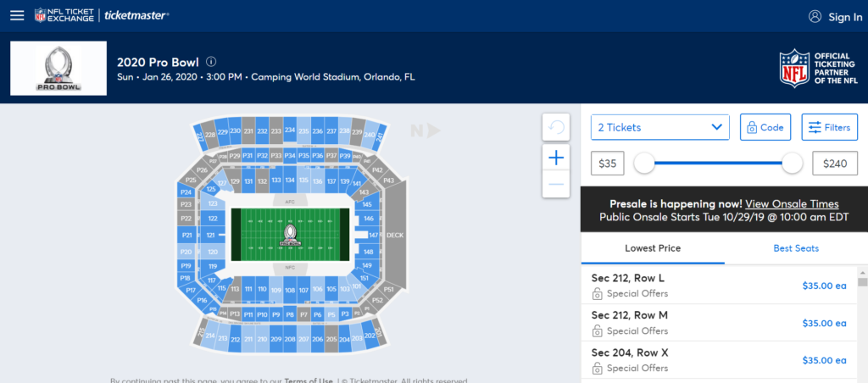The height and width of the screenshot is (383, 868).
Task: Zoom in on the stadium map
Action: [x=556, y=158]
